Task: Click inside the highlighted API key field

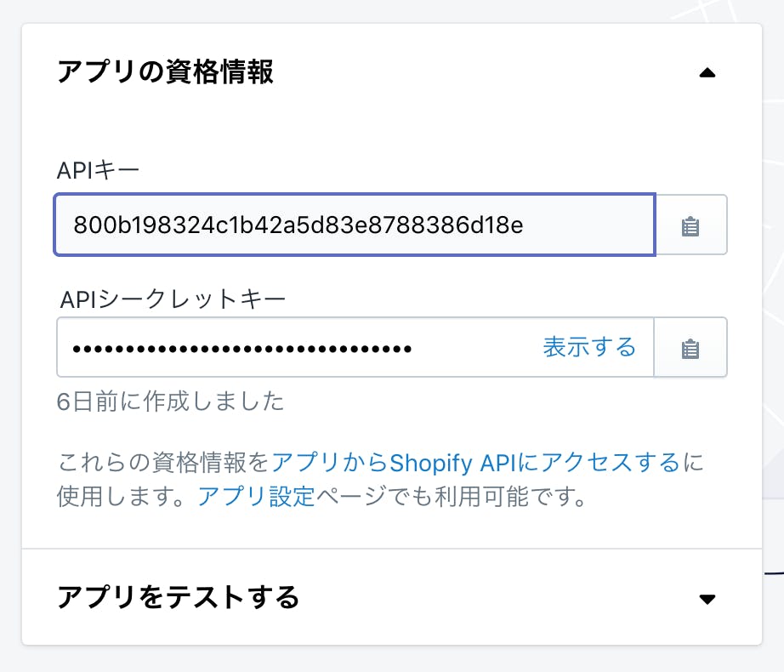Action: point(340,225)
